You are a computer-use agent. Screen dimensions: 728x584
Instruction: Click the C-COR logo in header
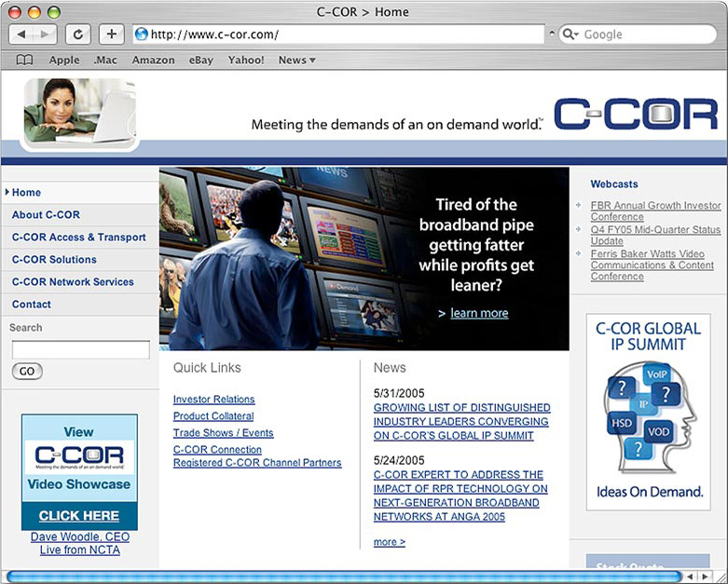[x=635, y=115]
